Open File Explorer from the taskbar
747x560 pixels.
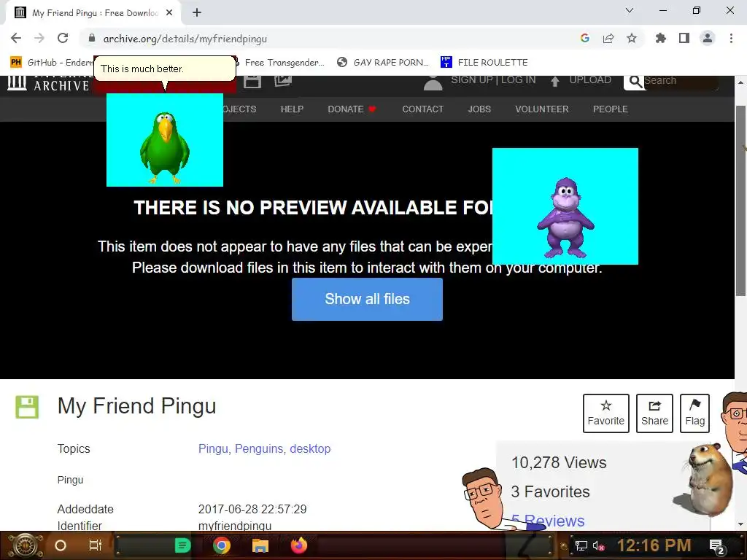(260, 545)
